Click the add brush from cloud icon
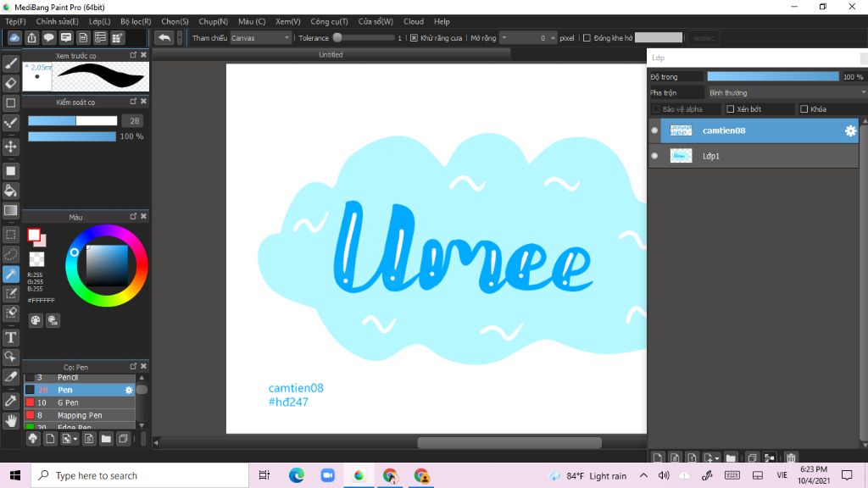This screenshot has height=488, width=868. [x=33, y=439]
